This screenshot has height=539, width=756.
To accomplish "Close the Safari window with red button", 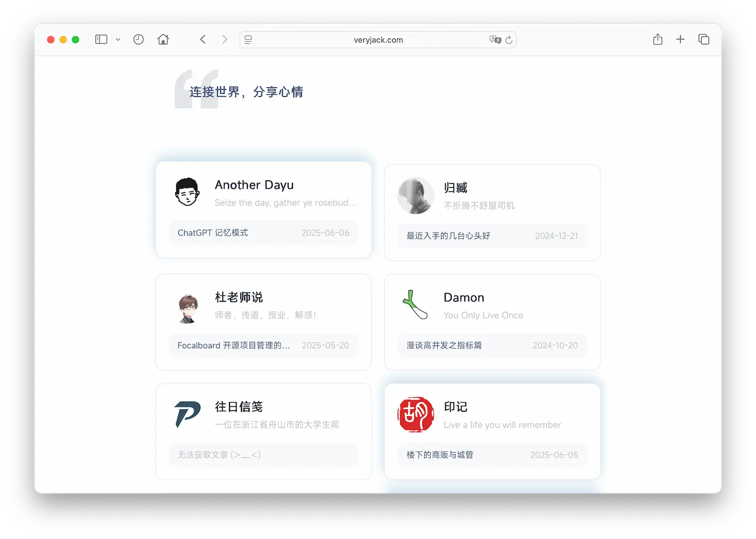I will click(51, 39).
